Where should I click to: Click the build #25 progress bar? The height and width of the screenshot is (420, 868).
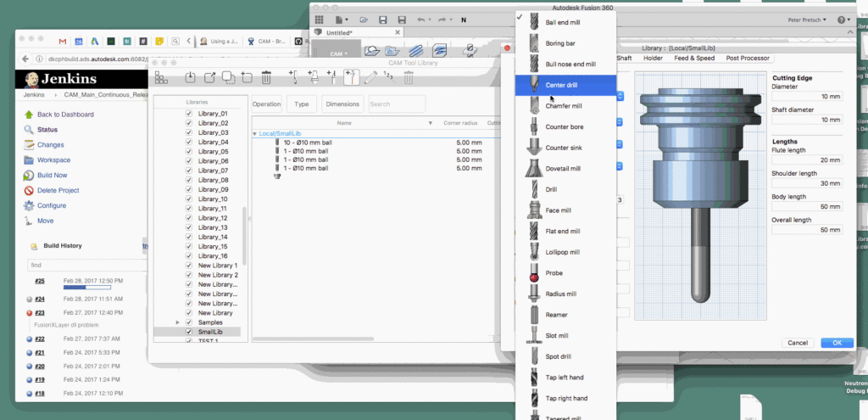[87, 288]
